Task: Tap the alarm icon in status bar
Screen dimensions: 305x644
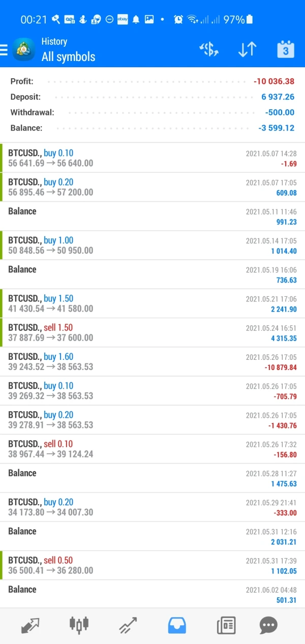Action: (x=178, y=19)
